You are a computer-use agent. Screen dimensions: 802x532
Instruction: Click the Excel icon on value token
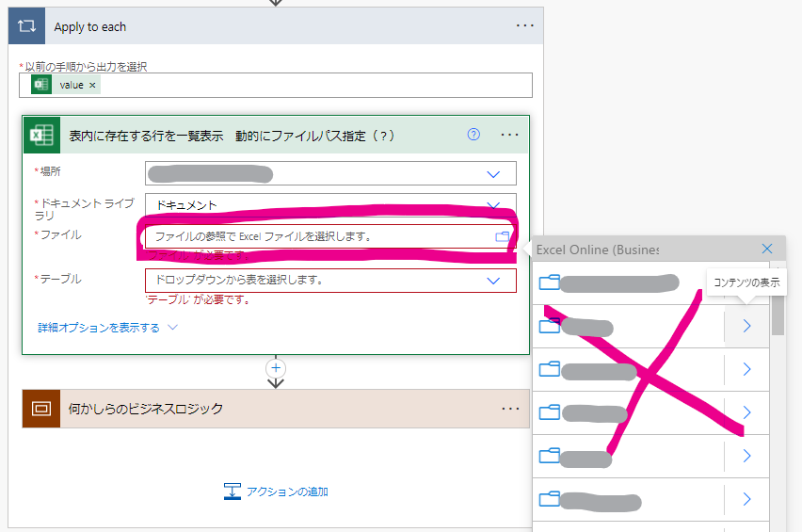point(40,85)
